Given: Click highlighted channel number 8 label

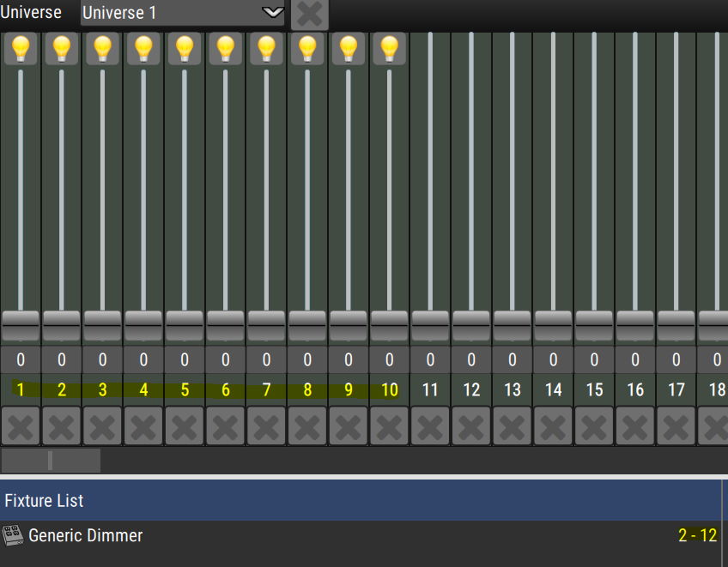Looking at the screenshot, I should click(x=307, y=389).
